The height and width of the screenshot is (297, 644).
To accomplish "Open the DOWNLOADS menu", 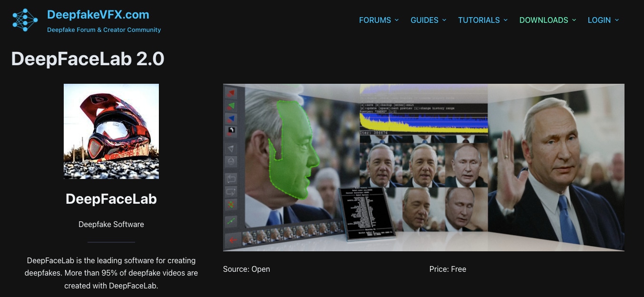I will coord(544,20).
